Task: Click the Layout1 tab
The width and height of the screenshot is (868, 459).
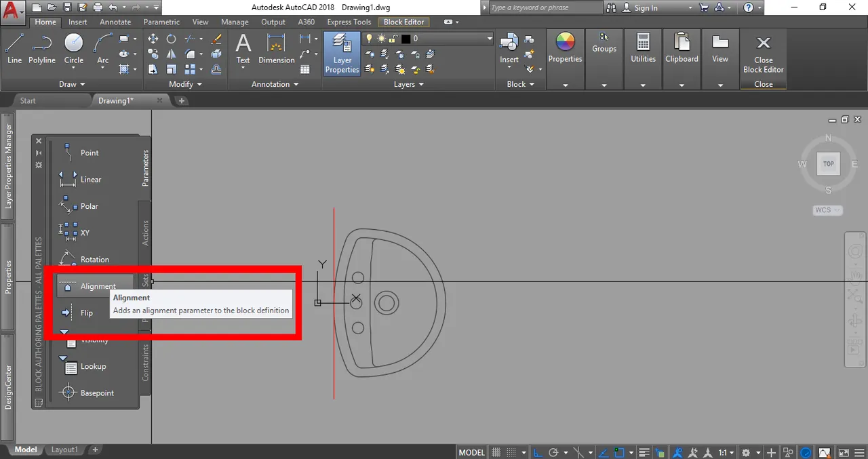Action: pyautogui.click(x=65, y=450)
